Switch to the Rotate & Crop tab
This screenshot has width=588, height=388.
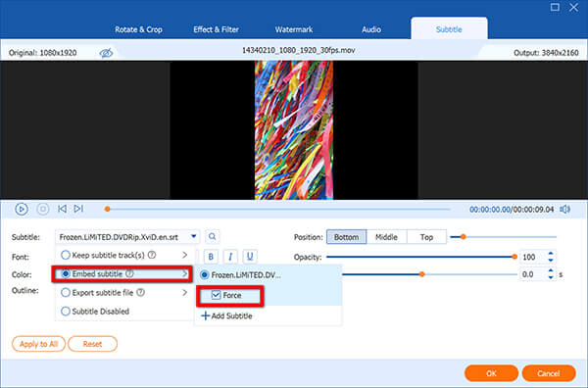[x=138, y=29]
